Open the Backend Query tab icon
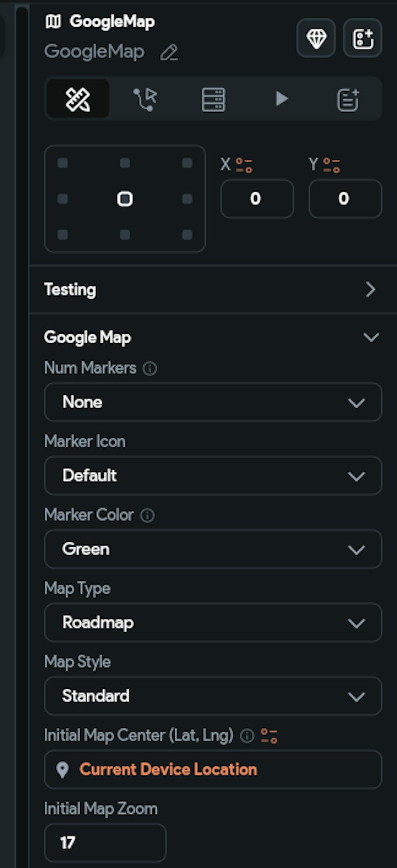Viewport: 397px width, 868px height. click(213, 99)
